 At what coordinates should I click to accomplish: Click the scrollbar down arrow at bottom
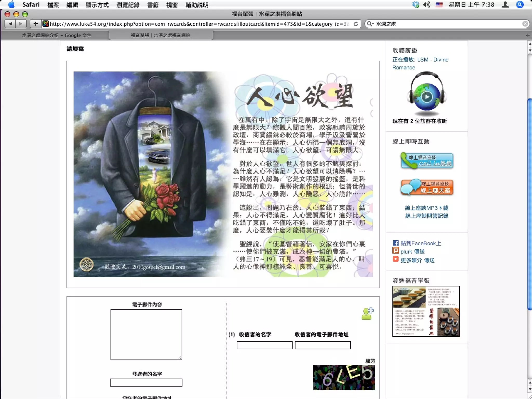coord(530,390)
